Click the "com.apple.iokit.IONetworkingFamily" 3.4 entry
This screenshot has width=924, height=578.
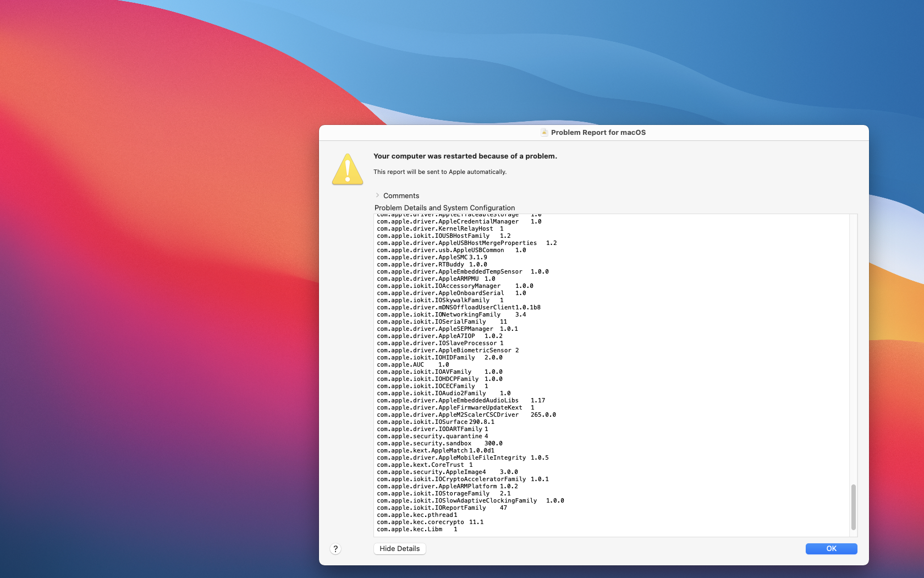[452, 315]
